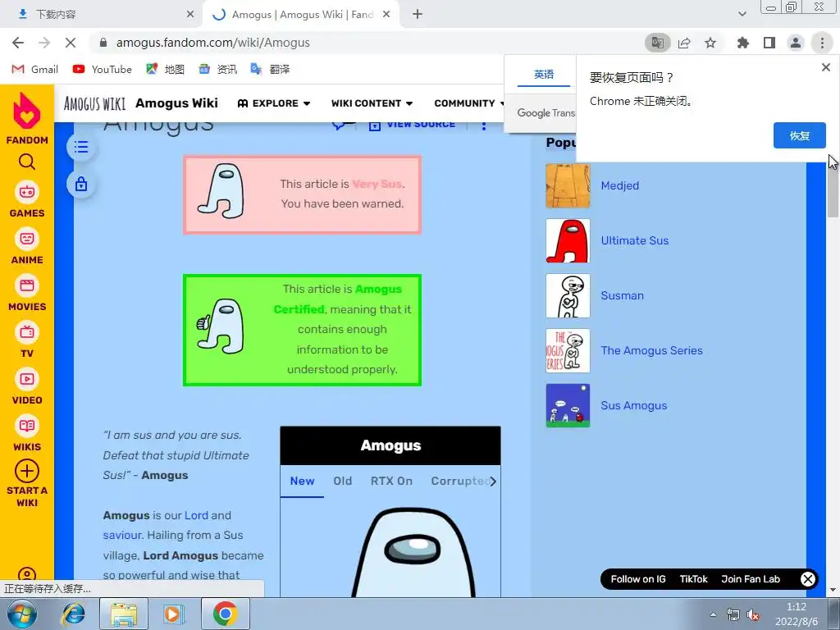Select the Old infobox tab
The height and width of the screenshot is (630, 840).
pyautogui.click(x=343, y=481)
